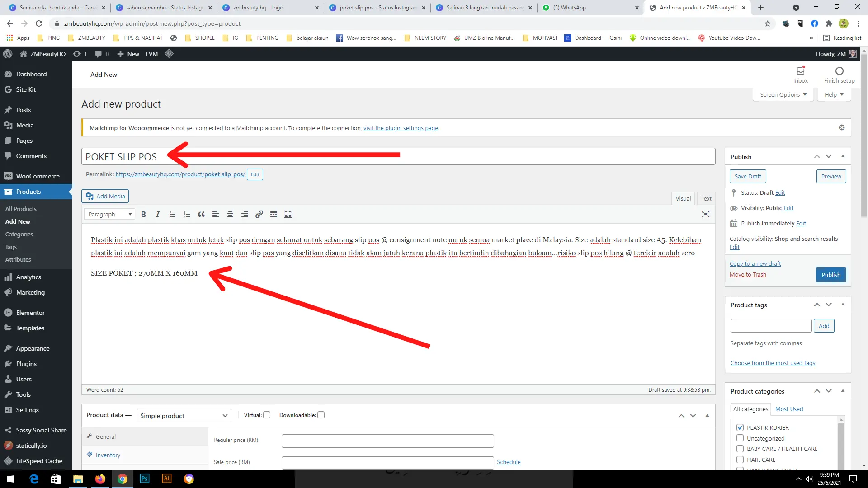The image size is (868, 488).
Task: Bookmark this page with the star icon
Action: 768,23
